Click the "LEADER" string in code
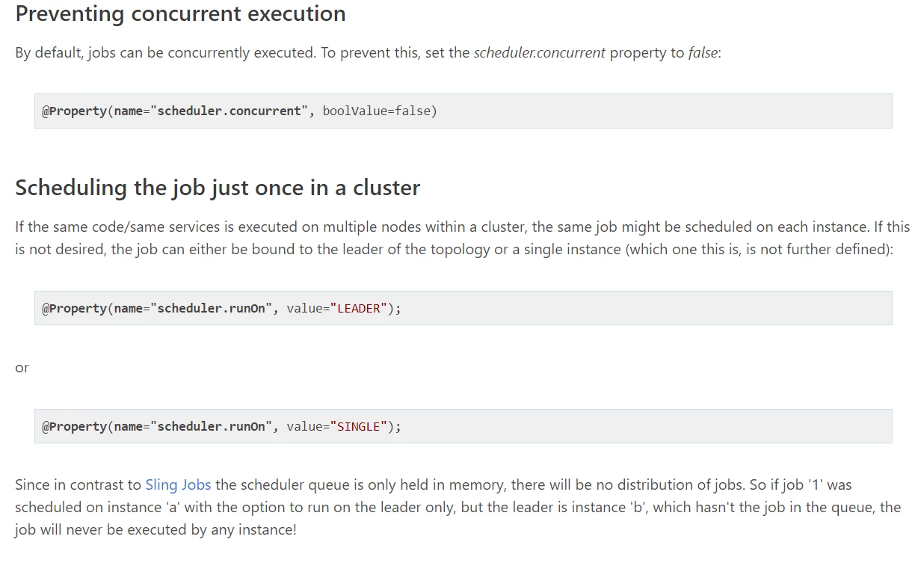The height and width of the screenshot is (566, 924). click(x=359, y=308)
